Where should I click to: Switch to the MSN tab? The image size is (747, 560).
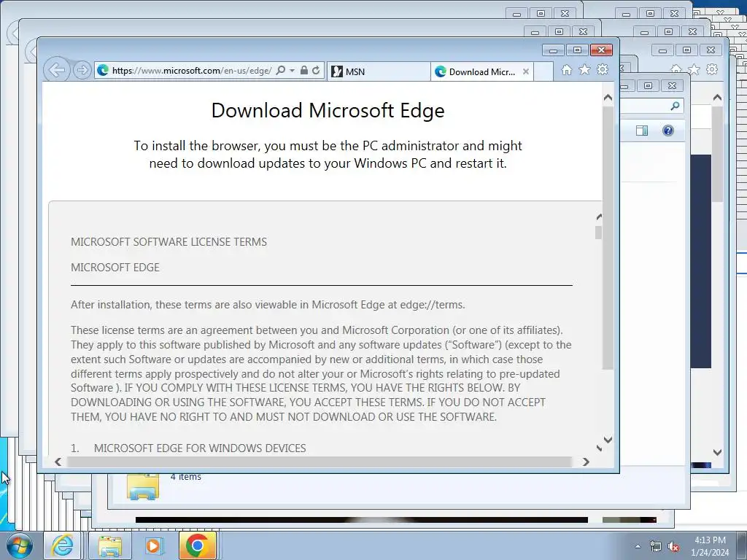point(379,71)
